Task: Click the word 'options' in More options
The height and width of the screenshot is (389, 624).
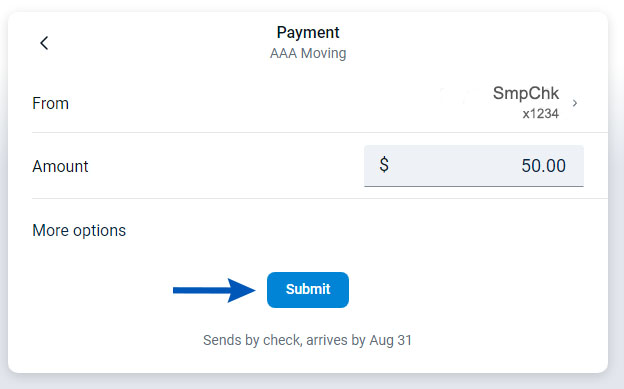Action: [99, 231]
